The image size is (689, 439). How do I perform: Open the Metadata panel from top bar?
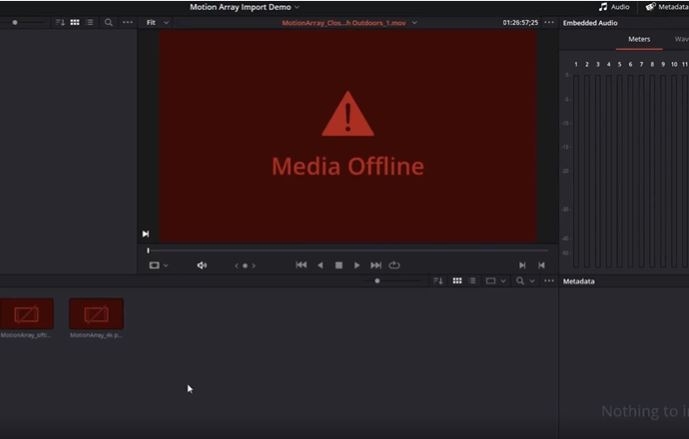(x=667, y=7)
